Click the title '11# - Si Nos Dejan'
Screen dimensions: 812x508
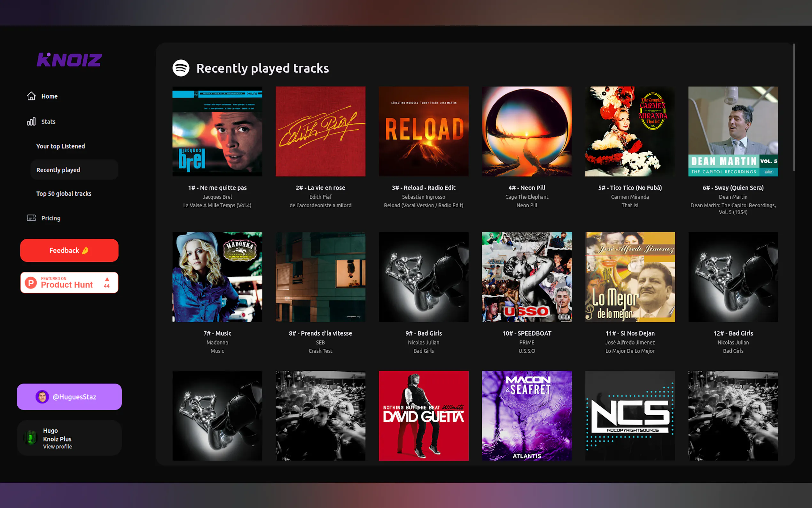click(x=630, y=333)
